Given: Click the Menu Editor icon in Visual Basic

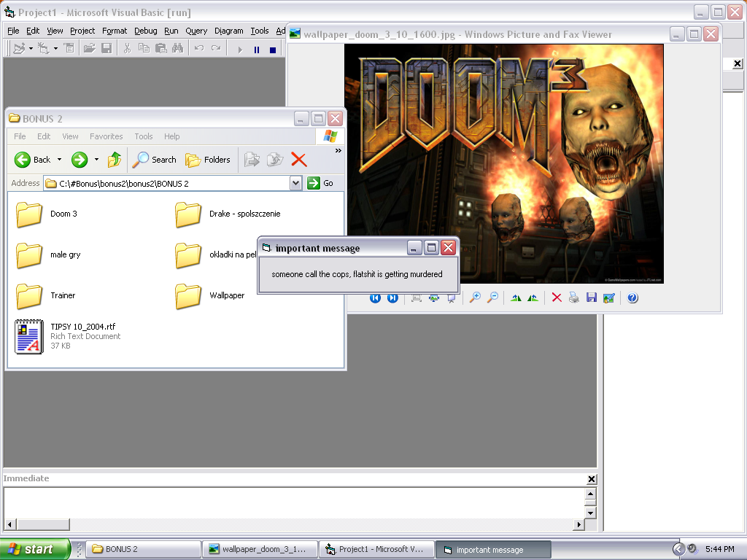Looking at the screenshot, I should [x=69, y=48].
